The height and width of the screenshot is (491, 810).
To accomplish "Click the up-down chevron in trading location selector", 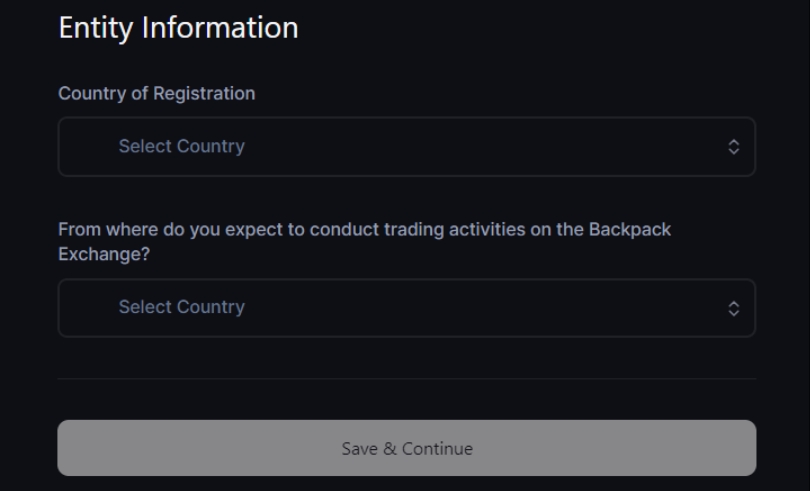I will (733, 308).
